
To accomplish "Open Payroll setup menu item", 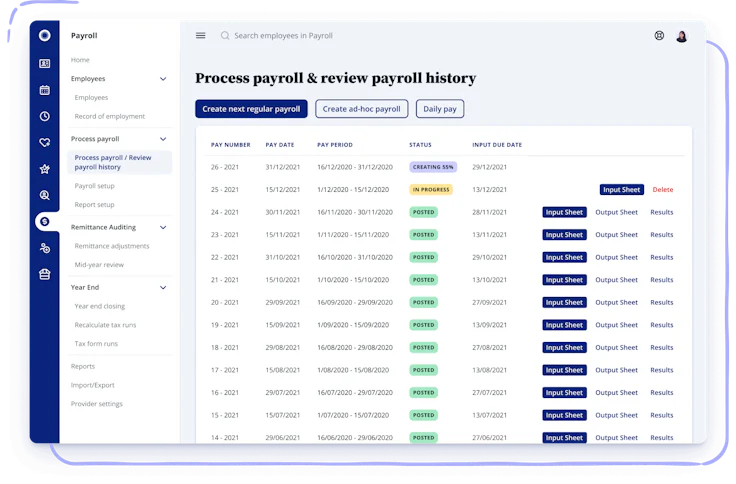I will 94,186.
